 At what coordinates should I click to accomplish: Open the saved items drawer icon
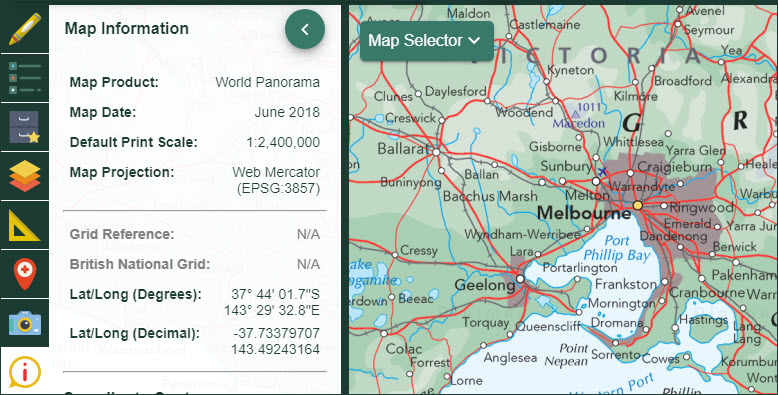click(x=24, y=127)
